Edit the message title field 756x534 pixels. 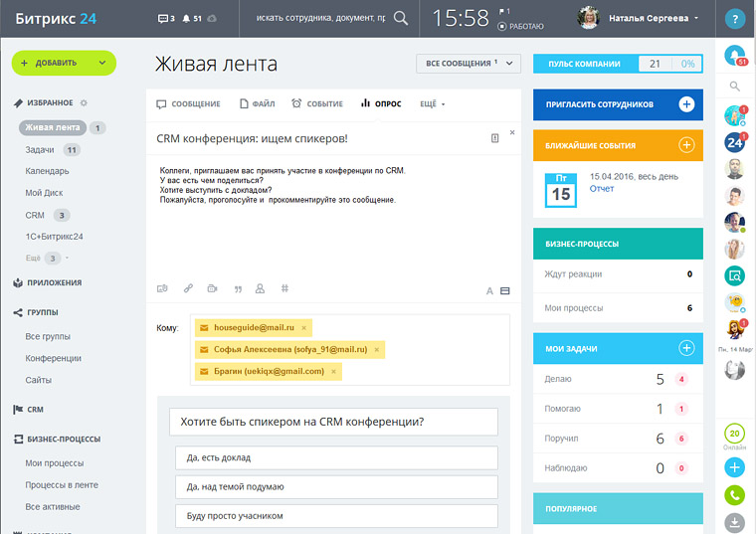(318, 139)
